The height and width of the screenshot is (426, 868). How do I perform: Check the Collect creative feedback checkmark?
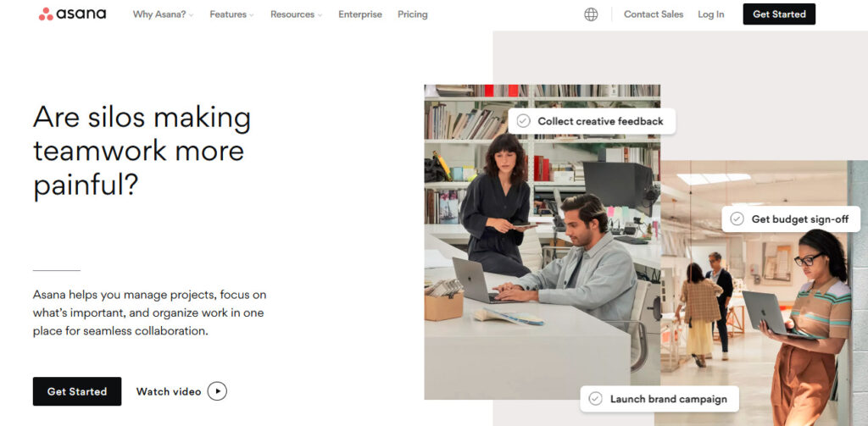coord(524,121)
